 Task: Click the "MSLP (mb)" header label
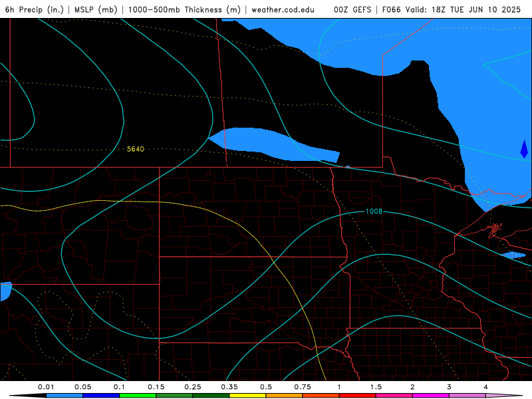(96, 9)
